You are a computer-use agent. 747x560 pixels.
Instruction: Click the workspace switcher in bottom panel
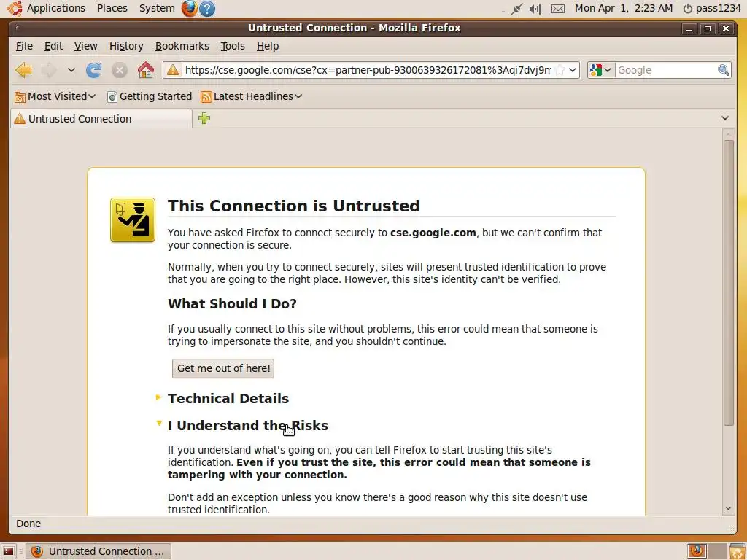tap(706, 551)
